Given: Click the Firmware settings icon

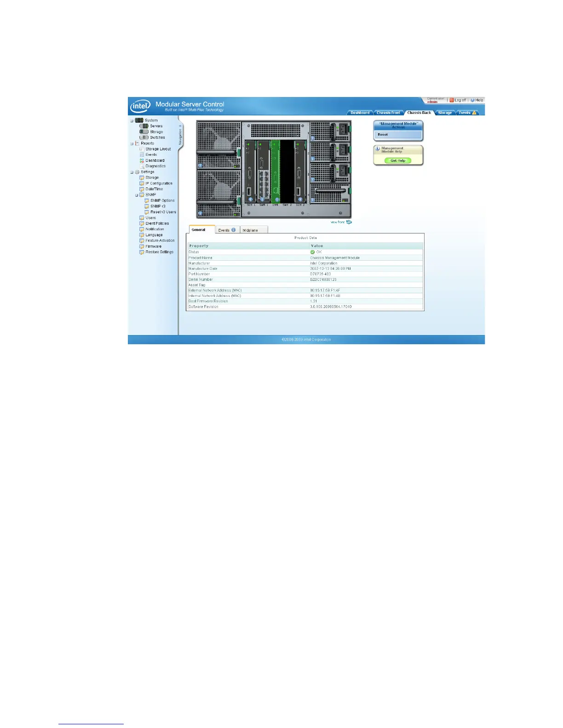Looking at the screenshot, I should click(142, 246).
